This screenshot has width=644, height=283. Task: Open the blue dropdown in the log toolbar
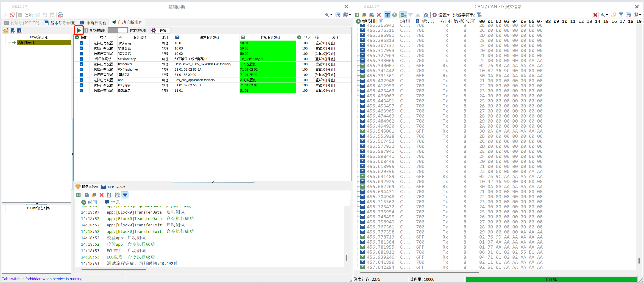(125, 195)
